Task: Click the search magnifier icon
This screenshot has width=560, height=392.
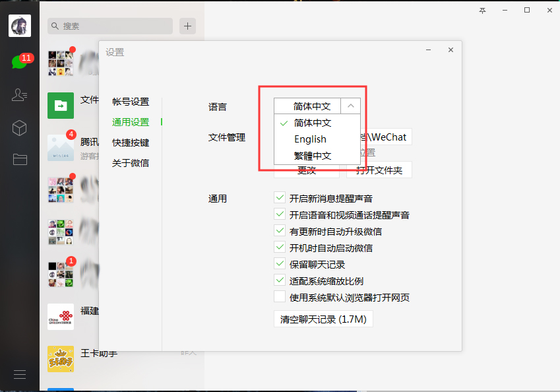Action: coord(55,25)
